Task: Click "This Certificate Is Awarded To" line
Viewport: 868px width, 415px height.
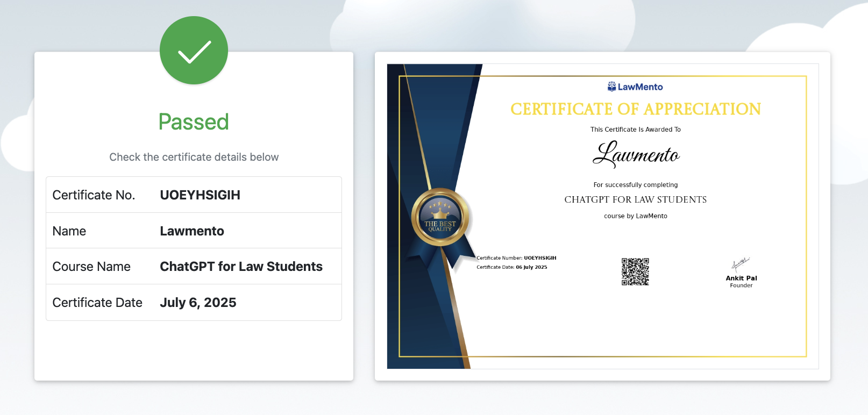Action: click(x=636, y=130)
